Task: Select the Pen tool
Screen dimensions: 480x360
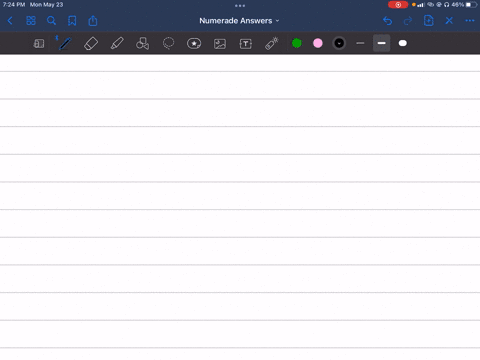Action: tap(65, 43)
